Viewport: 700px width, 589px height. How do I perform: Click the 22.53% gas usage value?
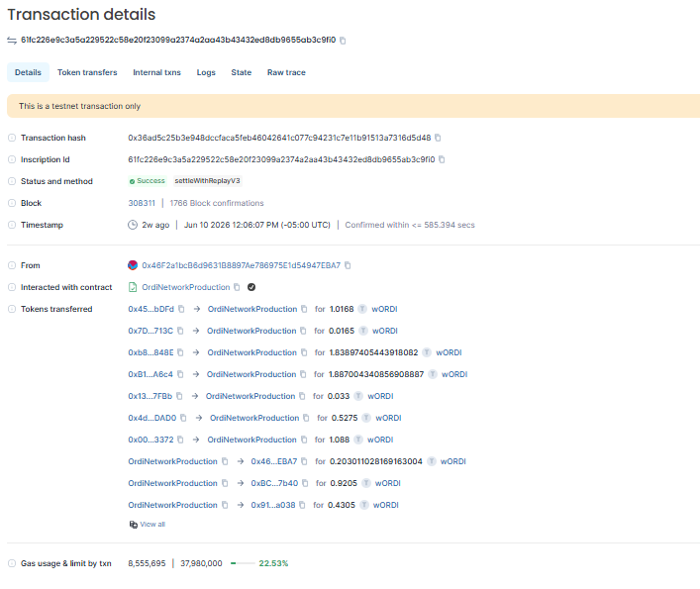273,563
